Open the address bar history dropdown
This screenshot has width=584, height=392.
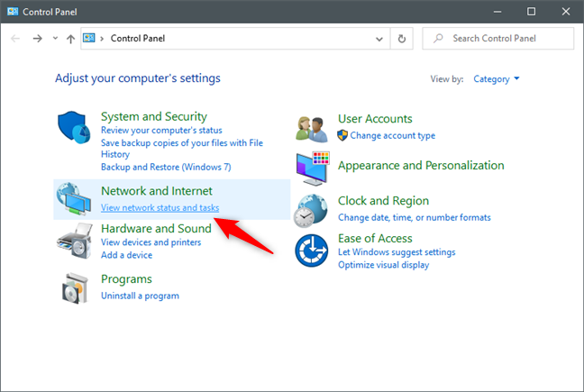pyautogui.click(x=381, y=39)
